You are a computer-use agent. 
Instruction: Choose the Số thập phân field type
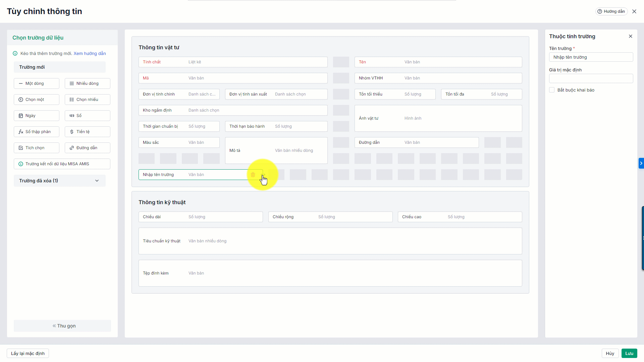coord(37,132)
